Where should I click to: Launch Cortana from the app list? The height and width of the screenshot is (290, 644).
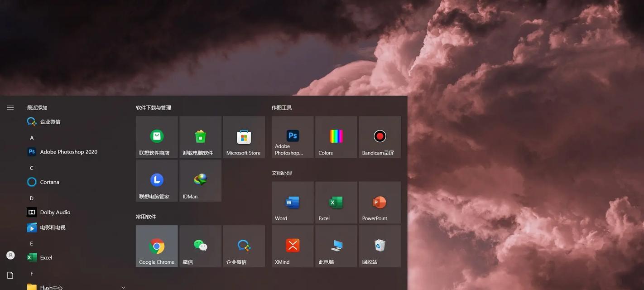coord(76,182)
